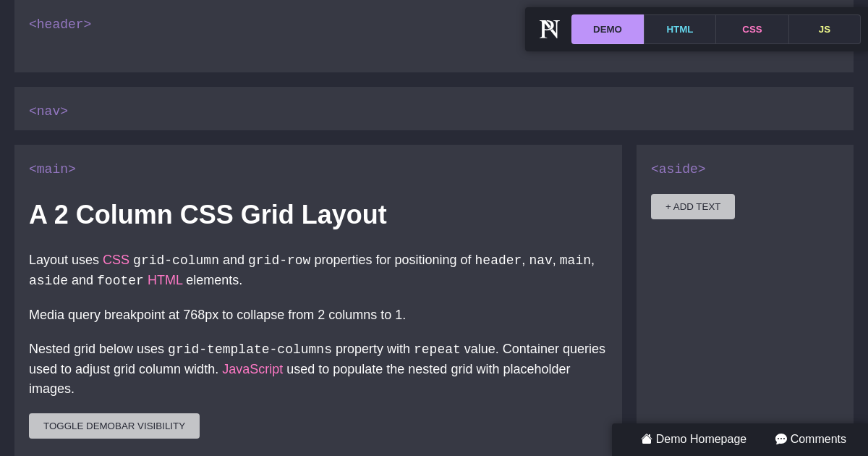The width and height of the screenshot is (868, 456).
Task: Open the CSS link in the first paragraph
Action: (116, 260)
